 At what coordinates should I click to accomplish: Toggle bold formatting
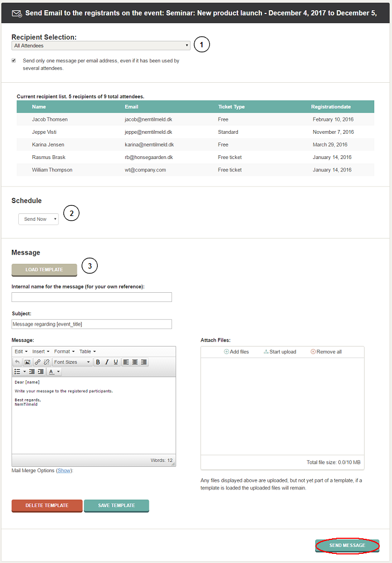tap(98, 362)
